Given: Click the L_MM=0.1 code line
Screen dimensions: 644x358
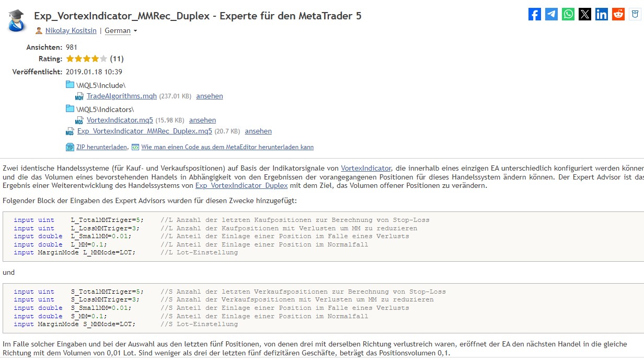Looking at the screenshot, I should pos(191,244).
